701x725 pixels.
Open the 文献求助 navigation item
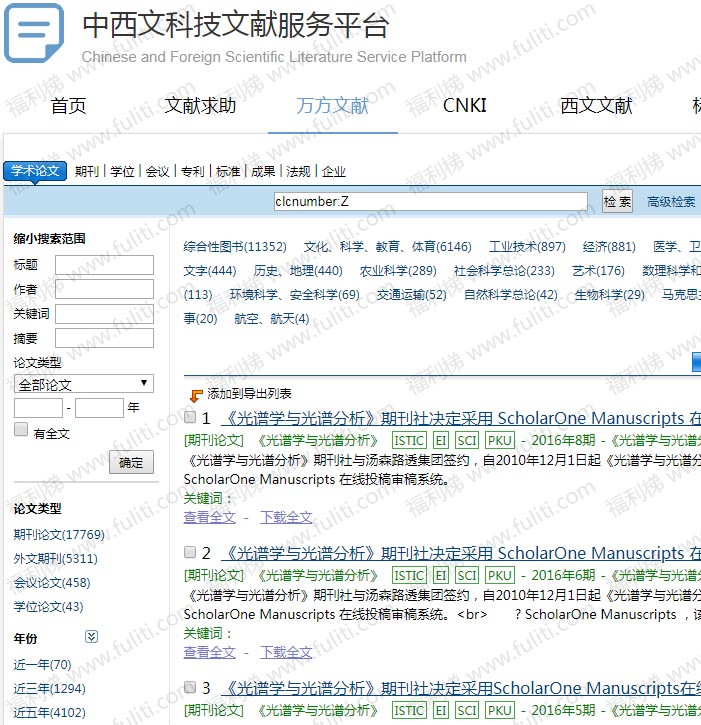click(200, 106)
